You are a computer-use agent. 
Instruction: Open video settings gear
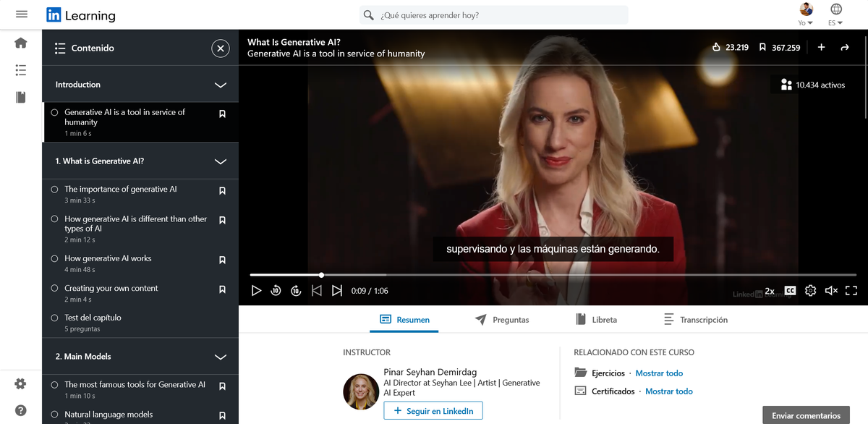click(x=810, y=291)
